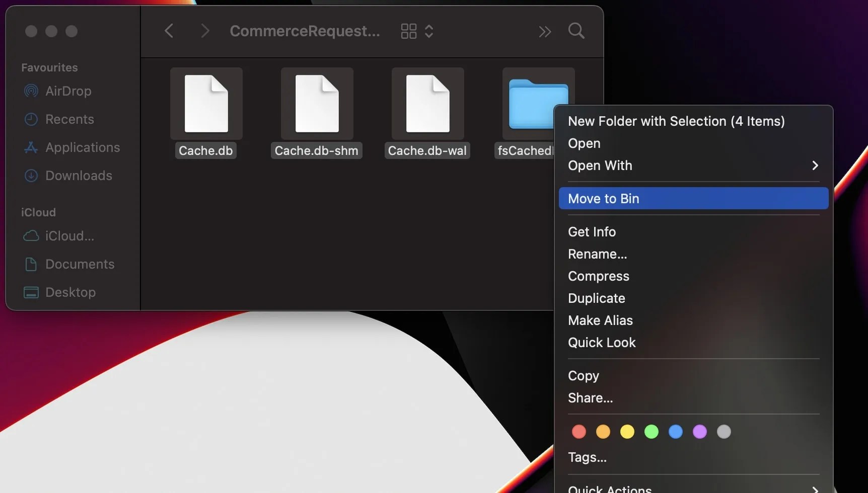Navigate forward using the forward arrow

204,31
